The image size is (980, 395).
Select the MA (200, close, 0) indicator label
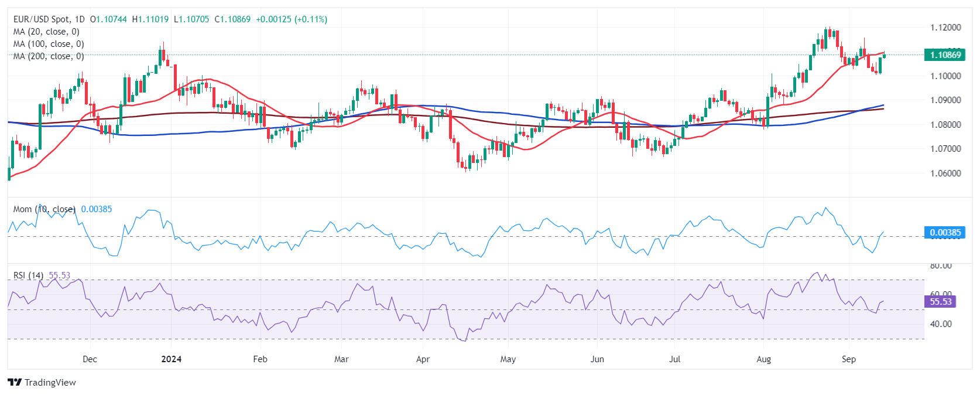(49, 56)
